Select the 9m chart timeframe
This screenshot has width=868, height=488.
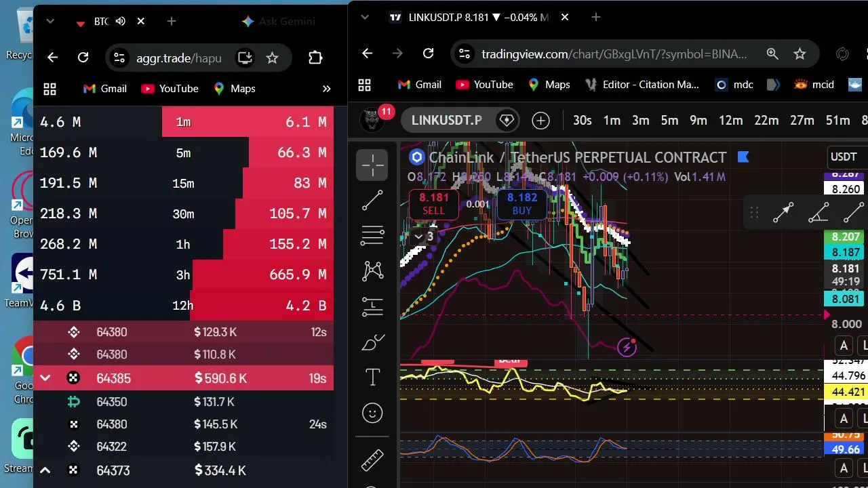click(x=698, y=121)
